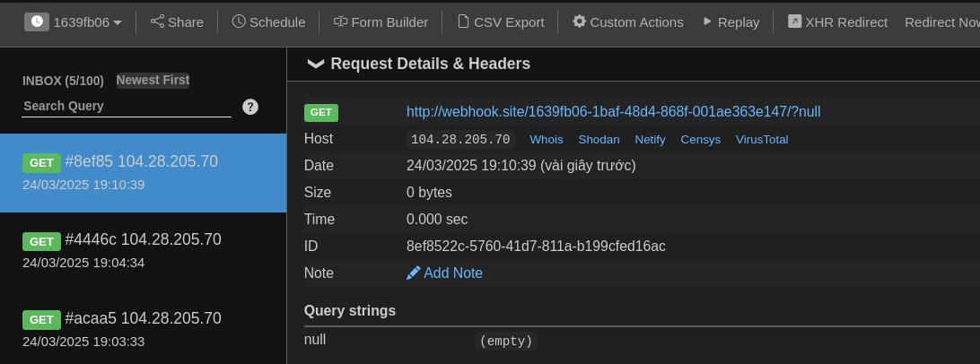The width and height of the screenshot is (980, 364).
Task: Open the webhook.site request URL link
Action: 613,111
